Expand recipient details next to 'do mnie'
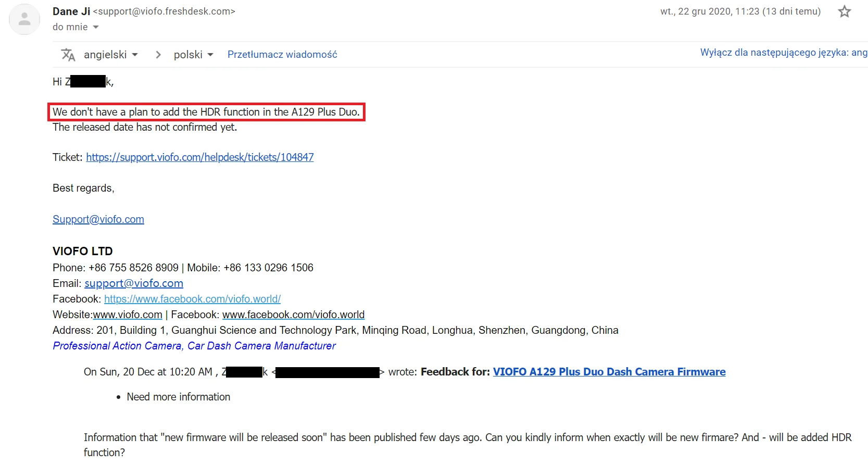 (x=96, y=27)
